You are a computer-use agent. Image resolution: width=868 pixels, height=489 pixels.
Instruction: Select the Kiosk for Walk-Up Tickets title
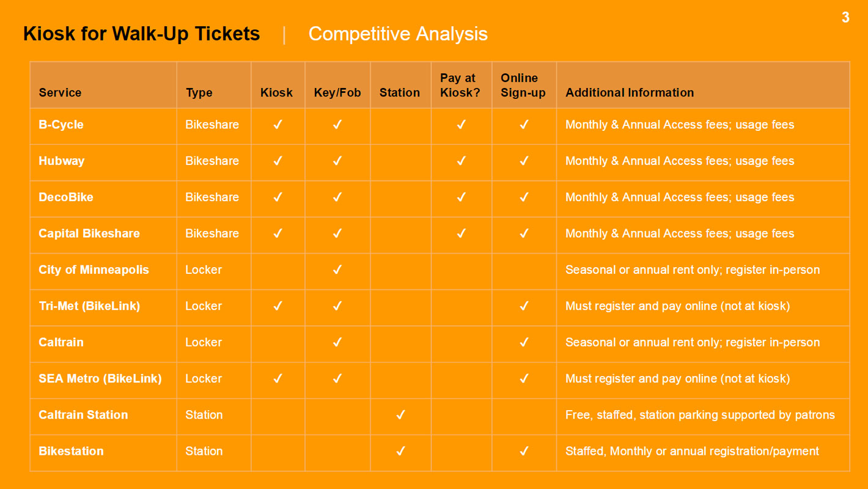click(142, 34)
